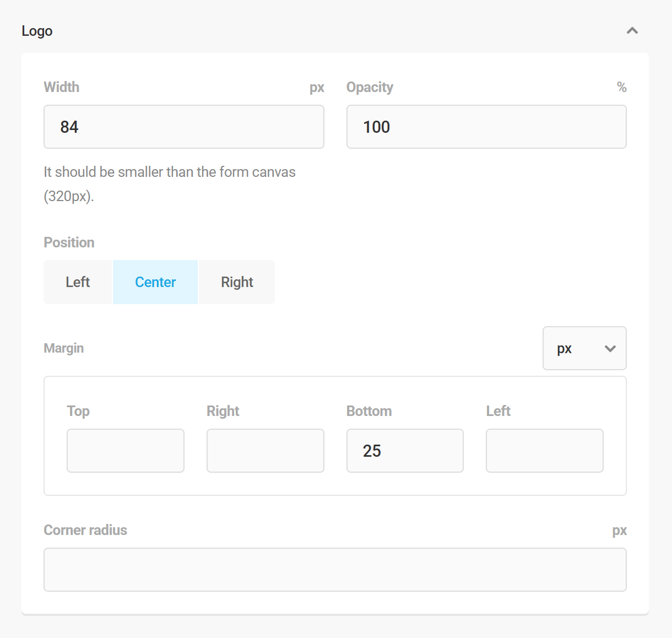This screenshot has height=638, width=672.
Task: Select the Bottom margin value 25
Action: click(x=405, y=451)
